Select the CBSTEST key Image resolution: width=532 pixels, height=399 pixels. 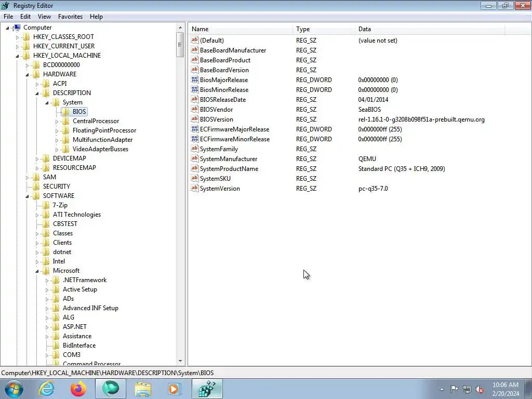click(65, 223)
